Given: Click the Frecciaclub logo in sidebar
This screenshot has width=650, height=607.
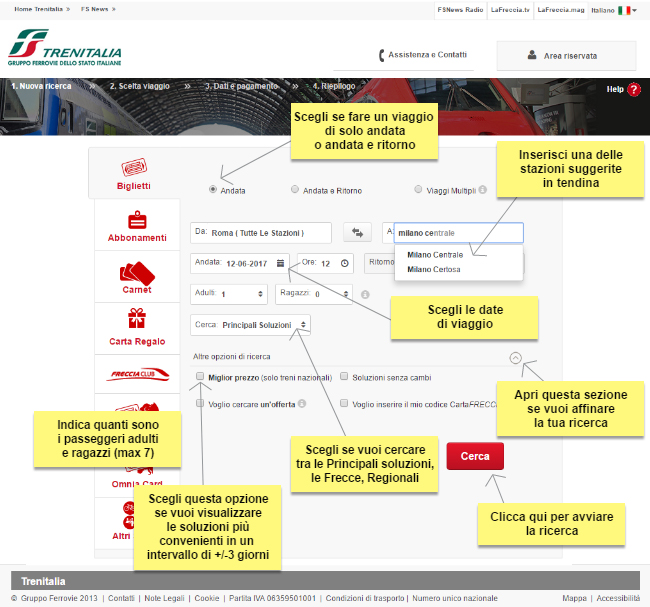Looking at the screenshot, I should click(137, 375).
